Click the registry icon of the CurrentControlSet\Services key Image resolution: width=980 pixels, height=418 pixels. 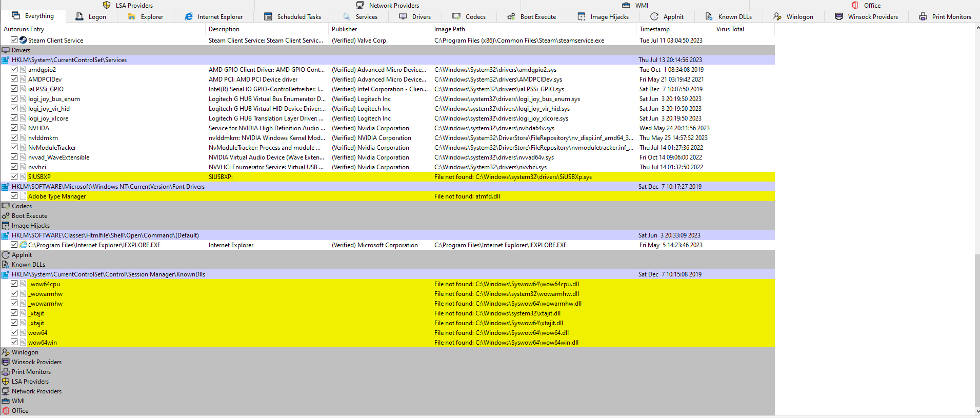(x=5, y=60)
